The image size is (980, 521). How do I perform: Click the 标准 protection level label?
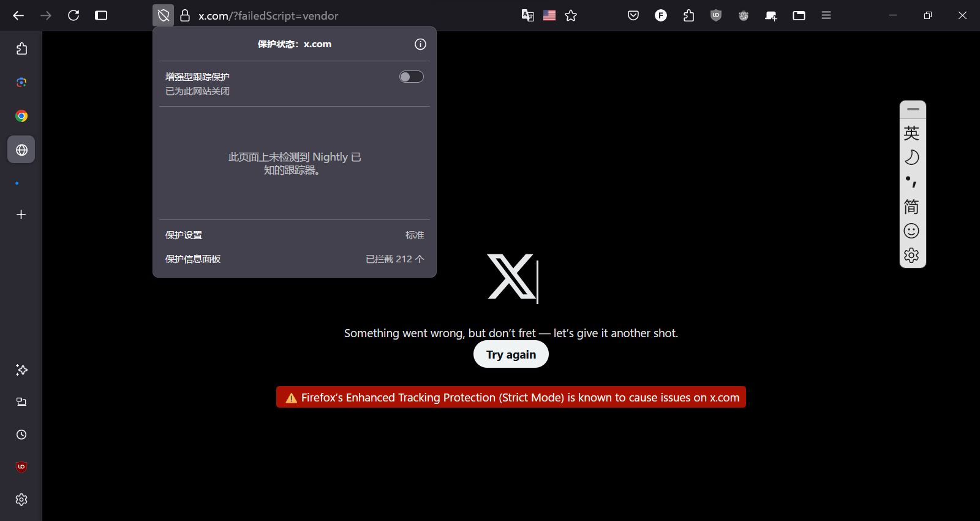[415, 235]
